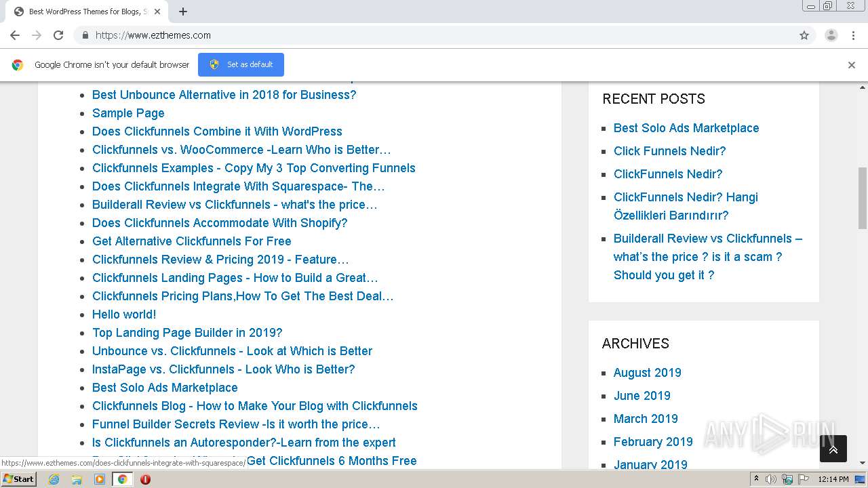Open the January 2019 archive
The width and height of the screenshot is (868, 488).
[x=650, y=464]
